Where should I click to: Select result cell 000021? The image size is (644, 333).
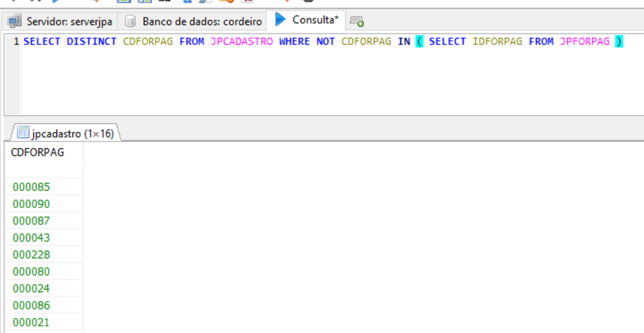pyautogui.click(x=43, y=322)
